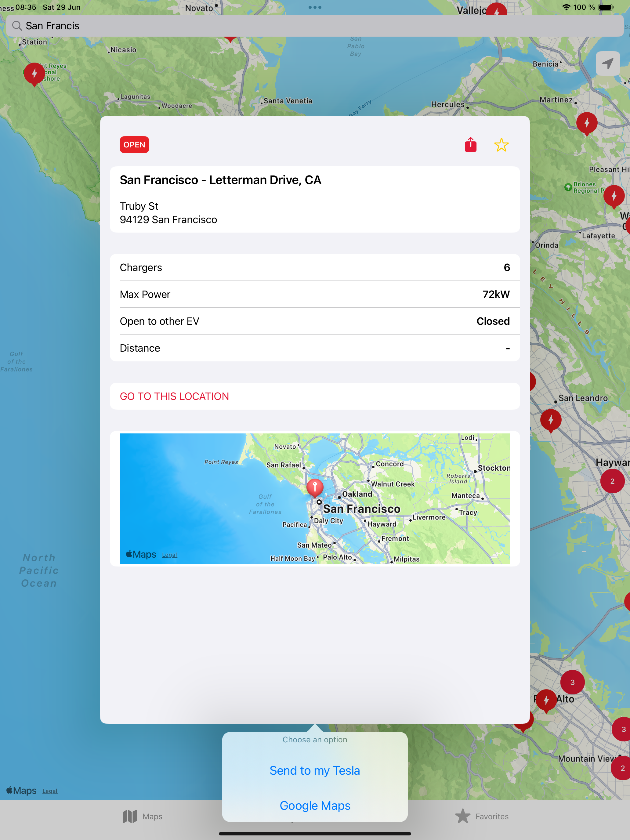Toggle the favorite star on the charger card
This screenshot has width=630, height=840.
tap(501, 145)
